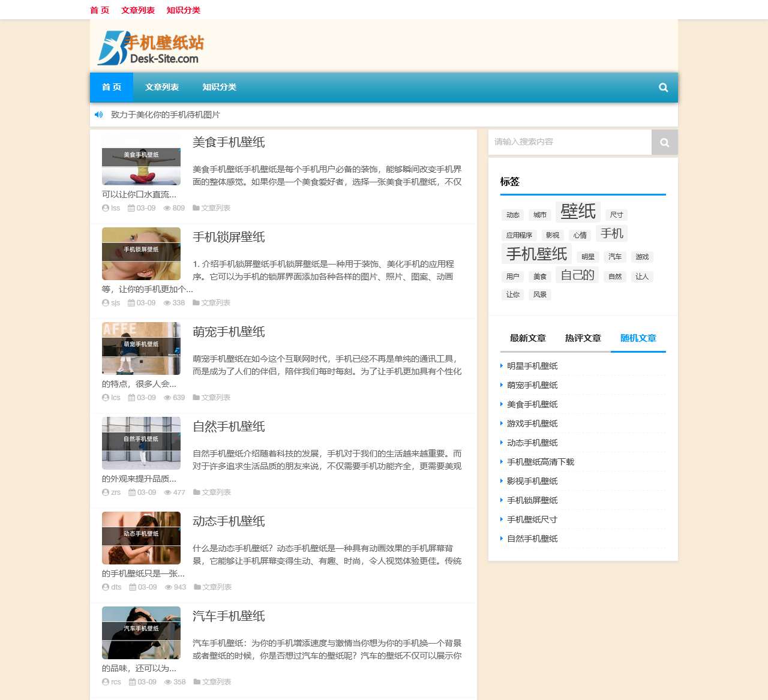Click author name zrs
The height and width of the screenshot is (700, 768).
(116, 492)
